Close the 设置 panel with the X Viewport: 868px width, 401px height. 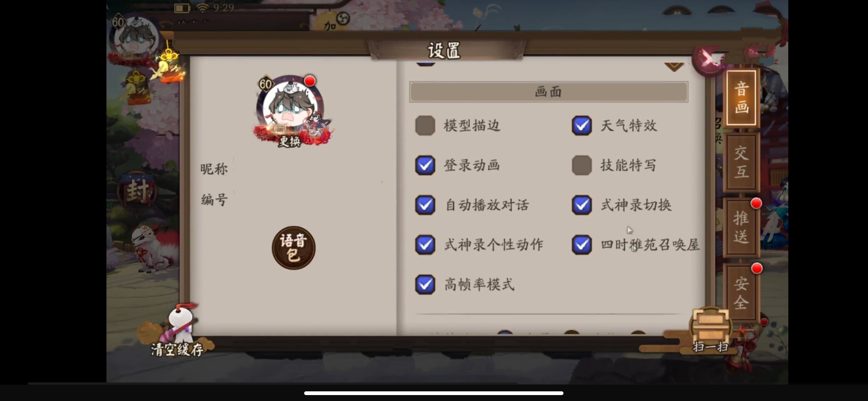708,59
